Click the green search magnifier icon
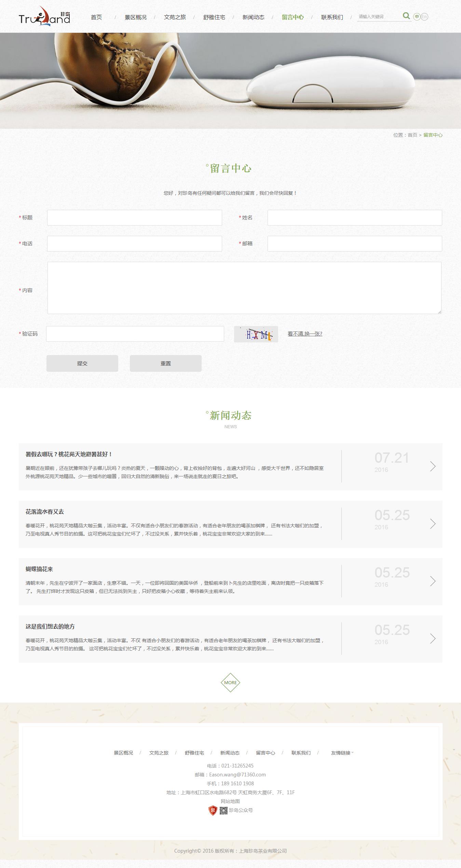The image size is (461, 868). point(406,16)
